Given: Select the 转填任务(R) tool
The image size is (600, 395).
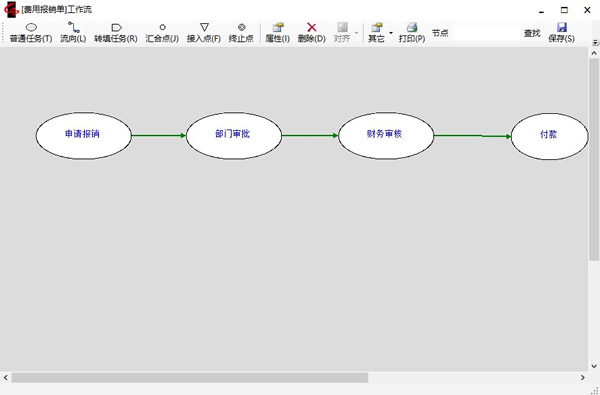Looking at the screenshot, I should click(116, 33).
